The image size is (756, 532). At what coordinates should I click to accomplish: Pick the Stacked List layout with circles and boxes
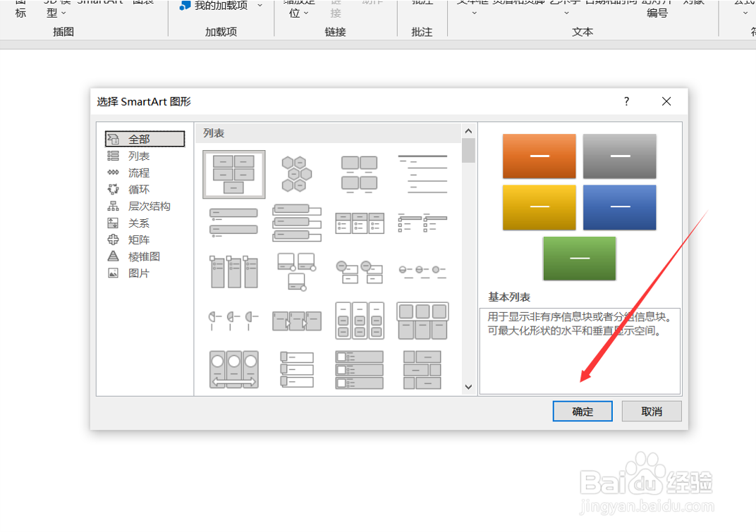[360, 272]
